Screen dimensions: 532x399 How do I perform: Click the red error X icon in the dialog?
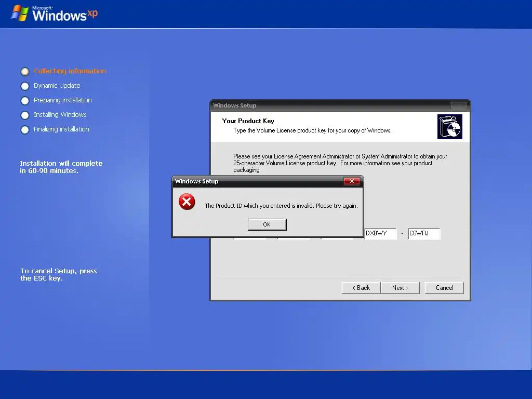click(x=187, y=202)
